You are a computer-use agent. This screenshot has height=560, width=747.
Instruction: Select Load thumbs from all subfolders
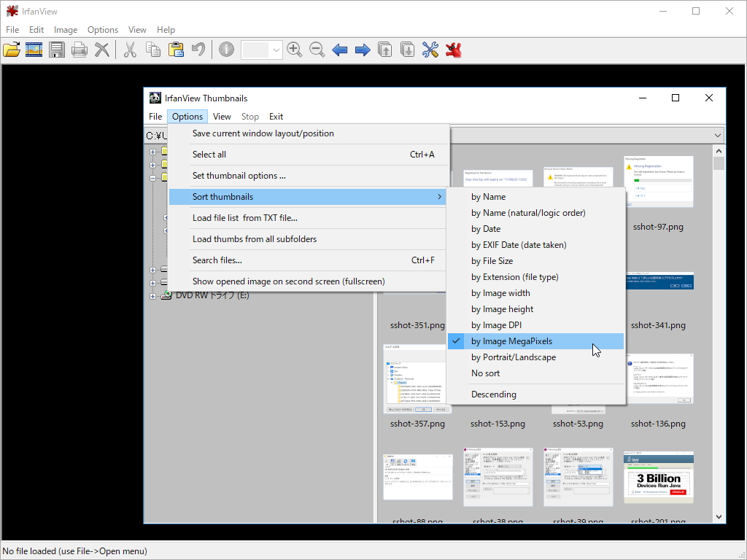tap(308, 239)
